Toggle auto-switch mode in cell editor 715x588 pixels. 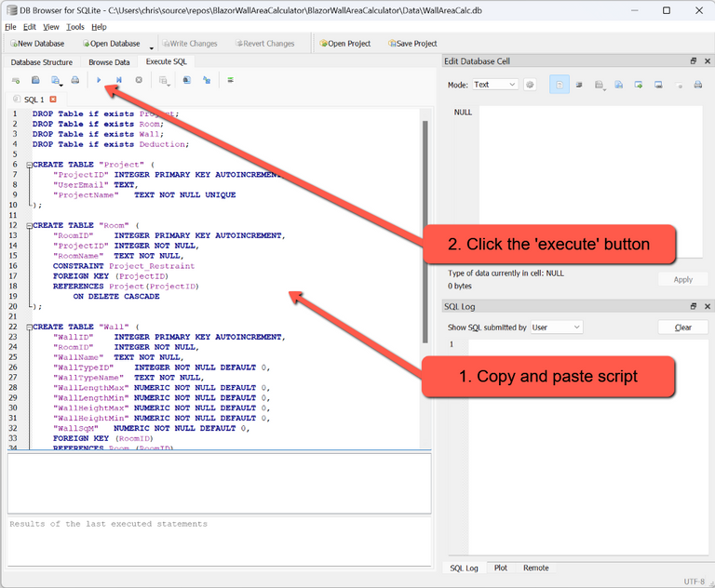coord(560,85)
